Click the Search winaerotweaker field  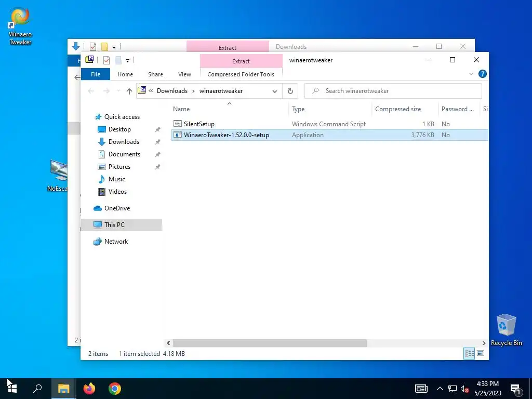click(393, 91)
